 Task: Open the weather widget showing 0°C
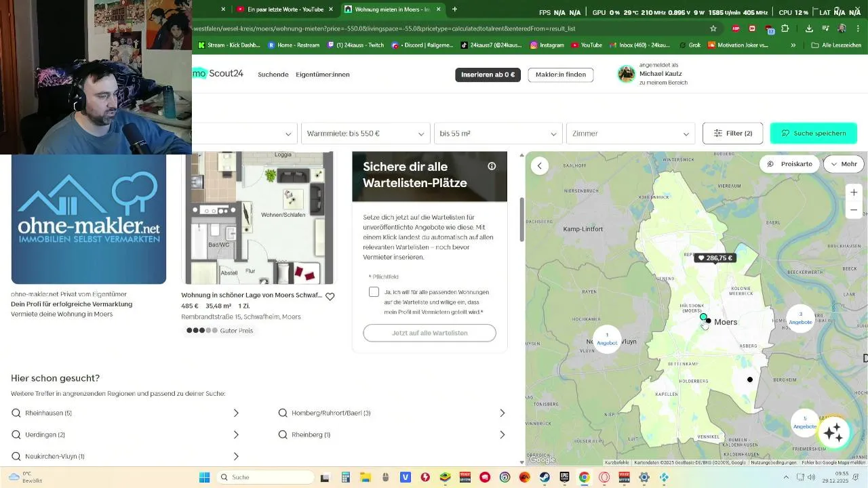tap(26, 477)
